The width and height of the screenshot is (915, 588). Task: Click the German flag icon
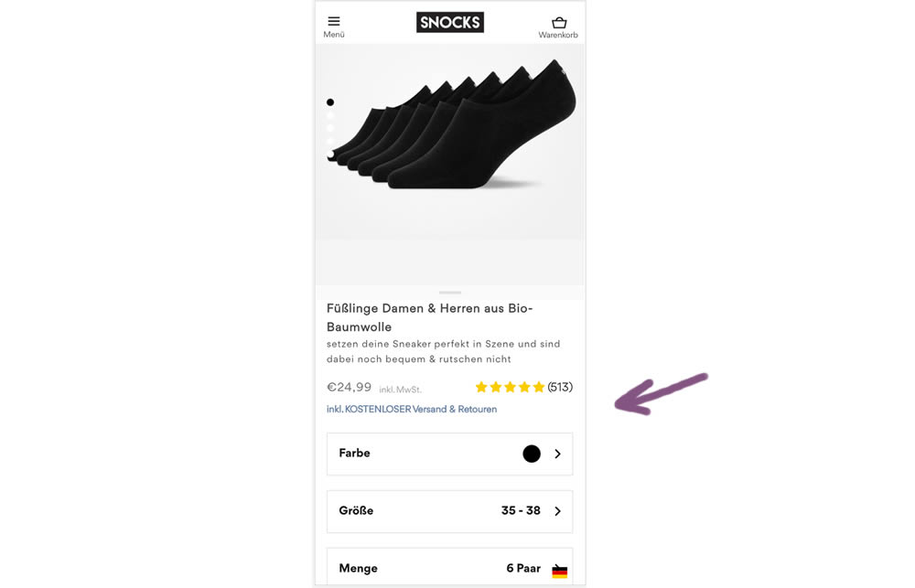pyautogui.click(x=560, y=572)
